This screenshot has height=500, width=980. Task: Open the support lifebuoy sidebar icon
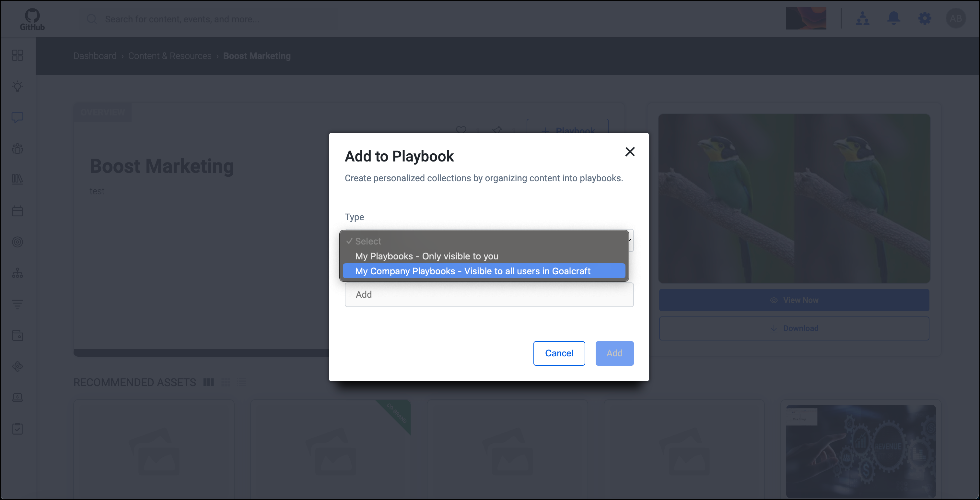(x=17, y=366)
